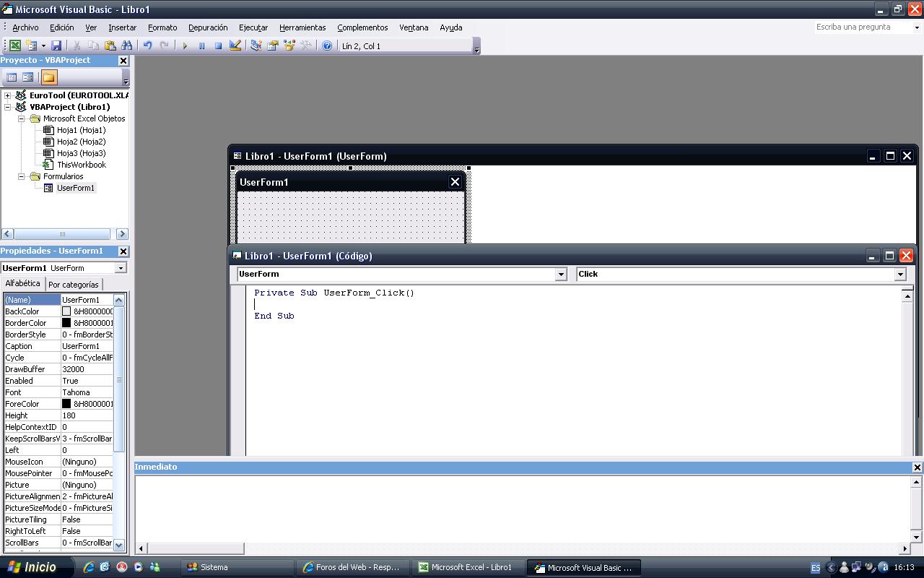
Task: Open Visual Basic Help question mark icon
Action: click(327, 46)
